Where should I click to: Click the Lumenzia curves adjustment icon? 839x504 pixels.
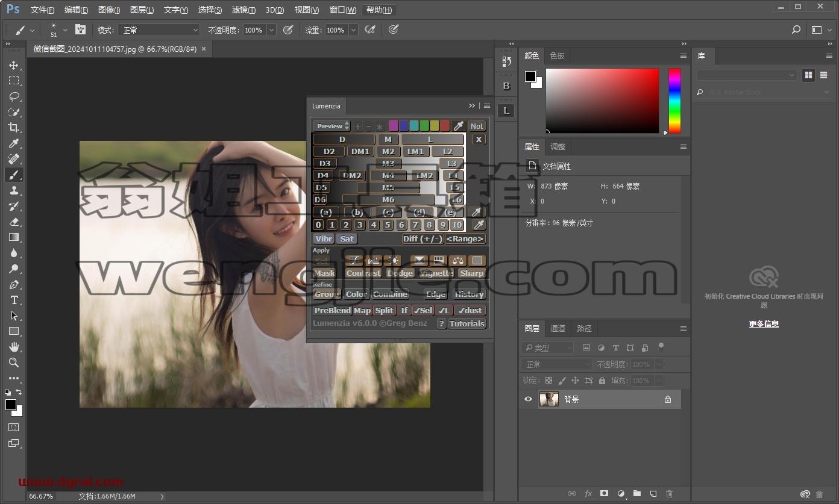tap(355, 261)
